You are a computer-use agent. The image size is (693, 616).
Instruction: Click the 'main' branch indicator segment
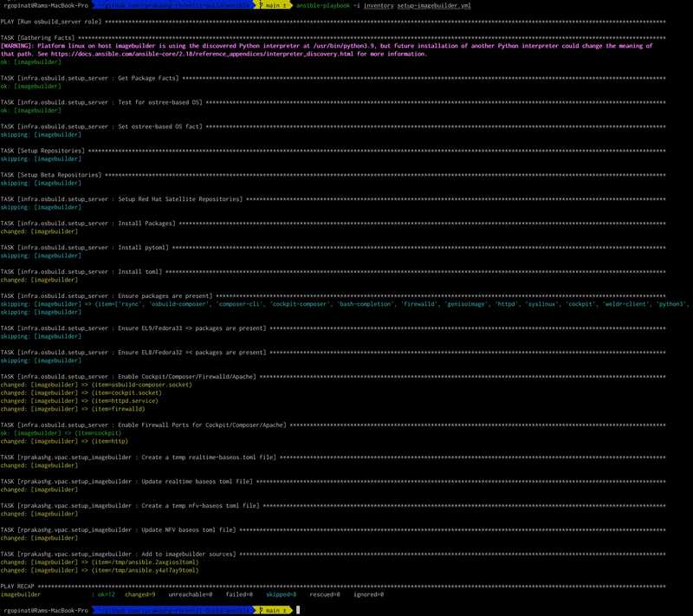point(271,4)
